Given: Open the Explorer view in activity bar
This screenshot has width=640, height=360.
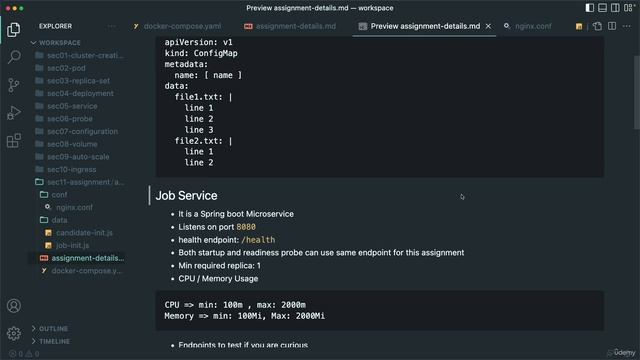Looking at the screenshot, I should (13, 30).
